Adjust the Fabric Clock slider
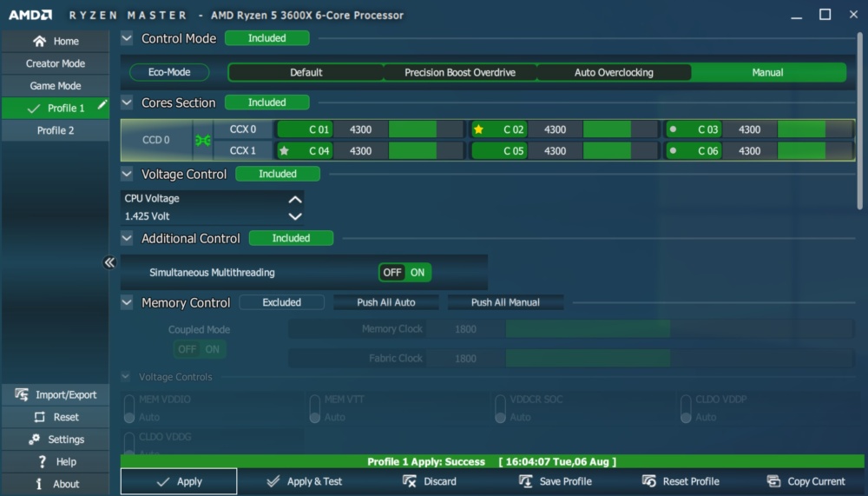 [680, 359]
